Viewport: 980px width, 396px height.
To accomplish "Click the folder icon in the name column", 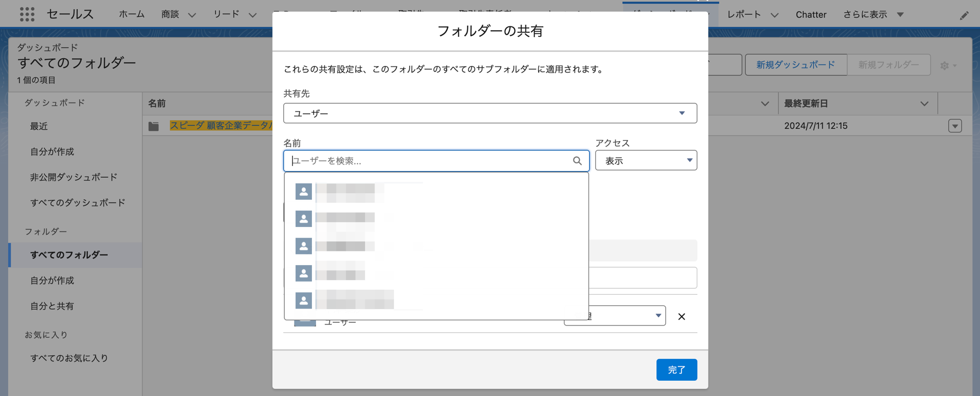I will (154, 126).
